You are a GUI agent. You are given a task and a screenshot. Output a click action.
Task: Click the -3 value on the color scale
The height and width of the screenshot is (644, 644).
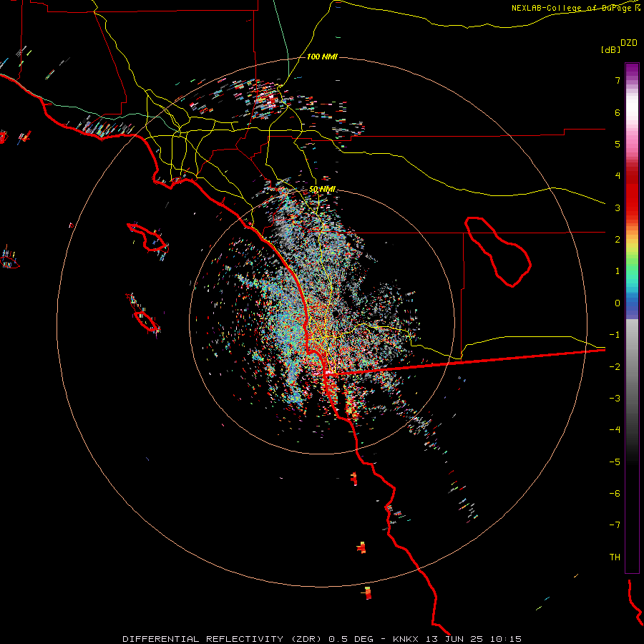tap(615, 399)
